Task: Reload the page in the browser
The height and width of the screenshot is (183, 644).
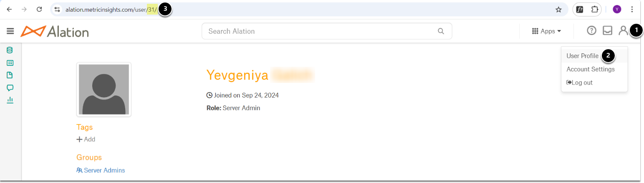Action: 39,10
